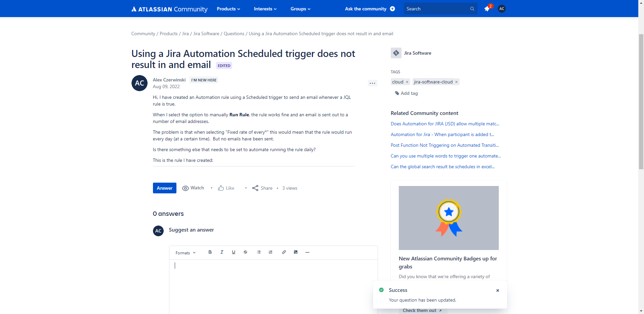
Task: Click Add tag
Action: (407, 93)
